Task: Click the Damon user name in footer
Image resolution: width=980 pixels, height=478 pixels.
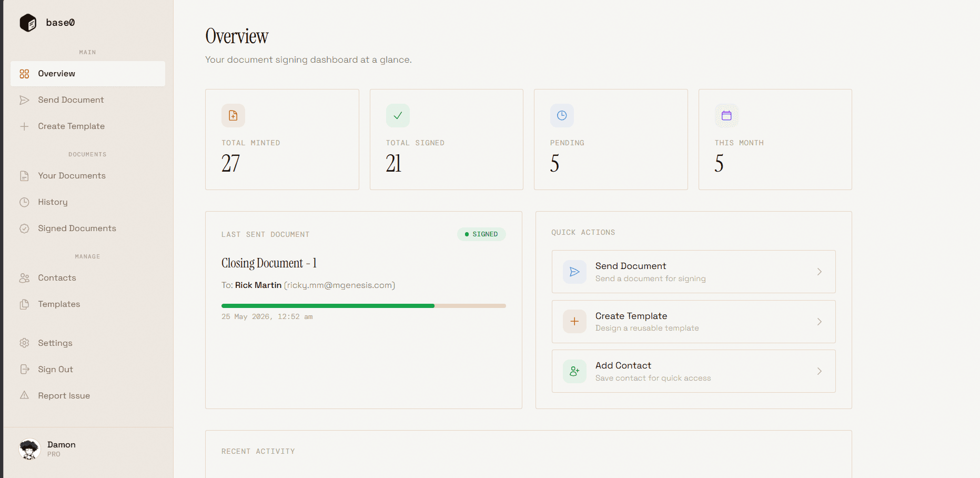Action: pos(62,445)
